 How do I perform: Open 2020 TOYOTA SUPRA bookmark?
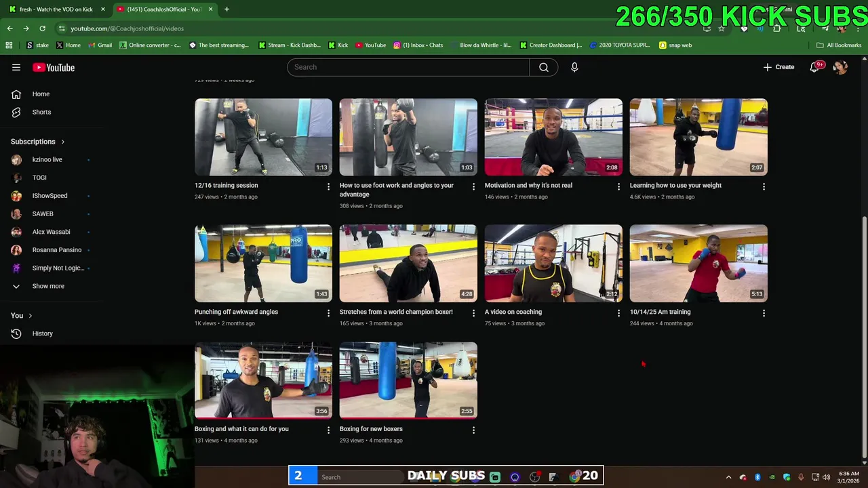tap(620, 45)
